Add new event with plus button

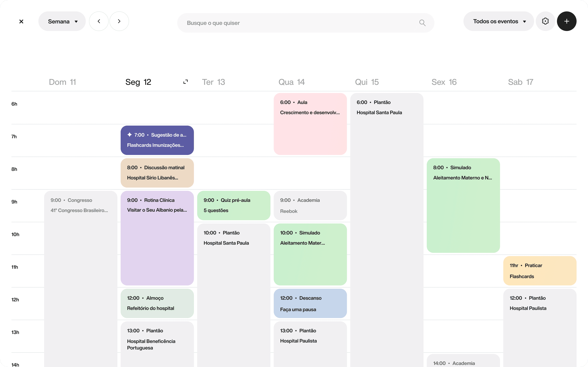[x=567, y=21]
